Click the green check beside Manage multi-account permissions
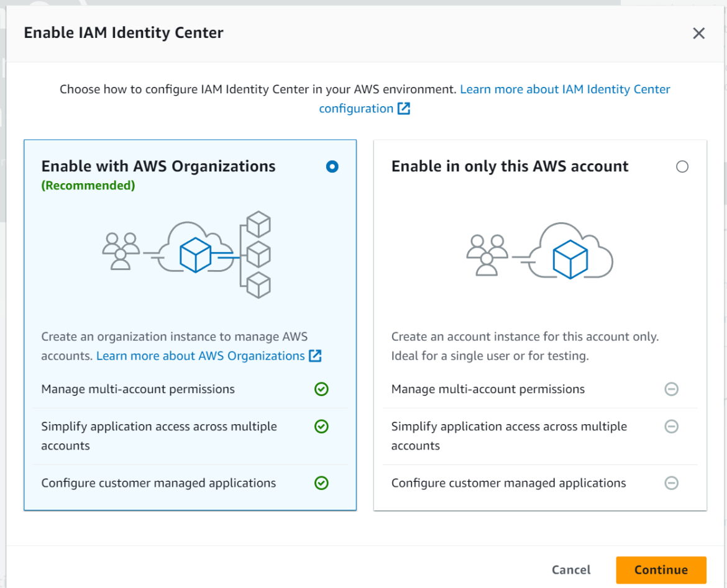The height and width of the screenshot is (588, 727). tap(321, 389)
